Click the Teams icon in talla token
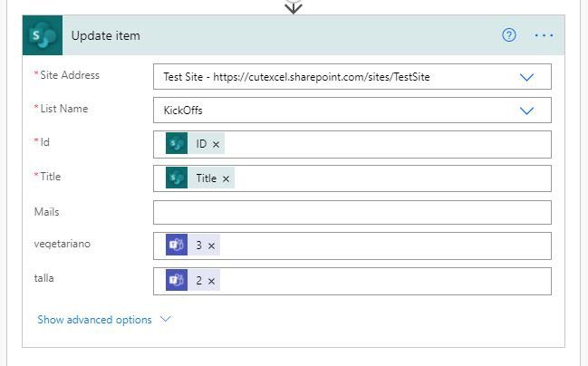This screenshot has height=366, width=588. pos(177,280)
